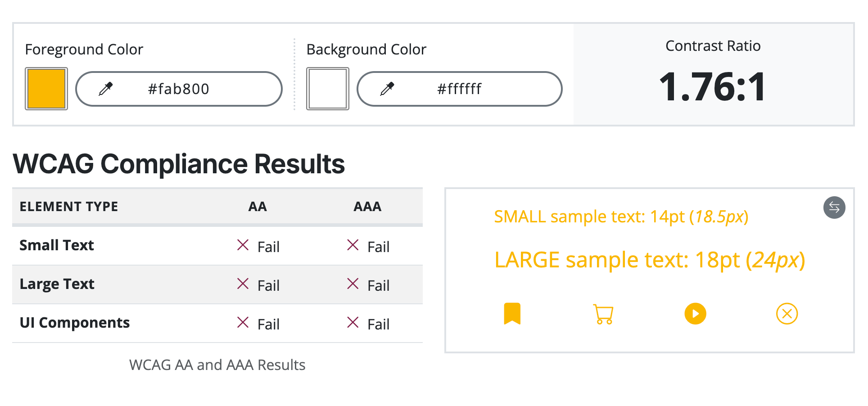This screenshot has width=868, height=406.
Task: Click the LARGE sample text line
Action: 649,260
